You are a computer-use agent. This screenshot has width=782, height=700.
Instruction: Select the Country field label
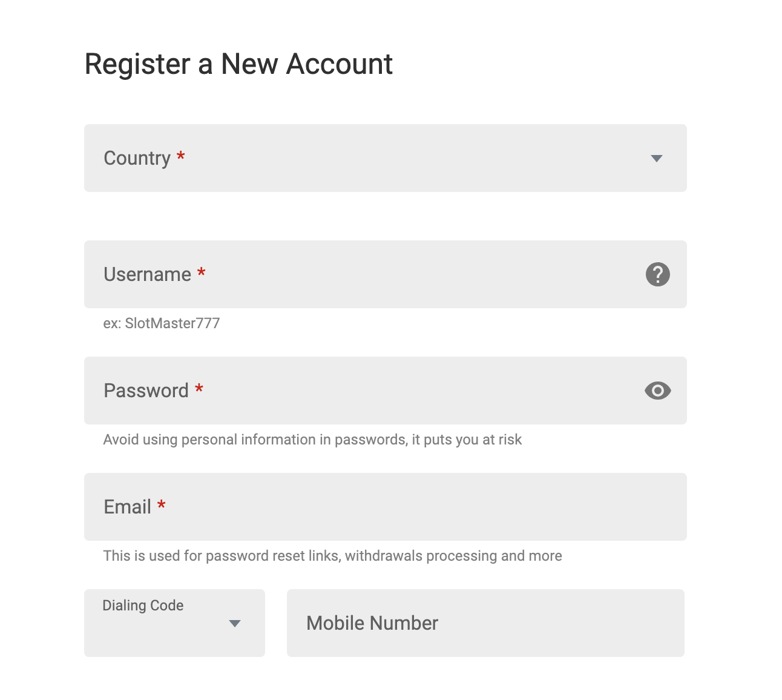click(x=137, y=158)
